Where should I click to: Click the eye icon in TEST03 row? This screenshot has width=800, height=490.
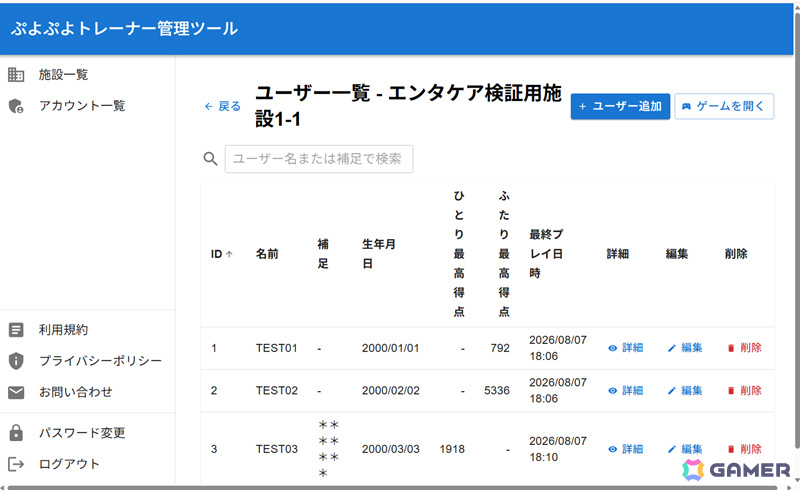click(x=613, y=449)
